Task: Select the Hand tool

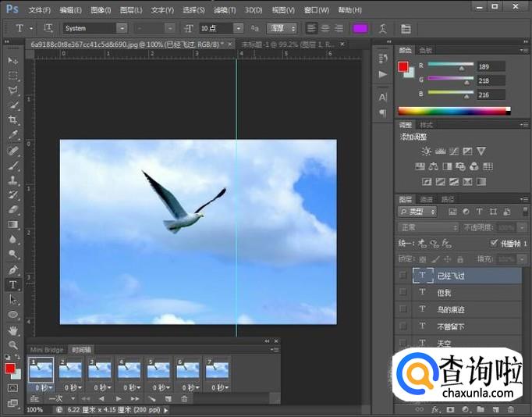Action: 12,330
